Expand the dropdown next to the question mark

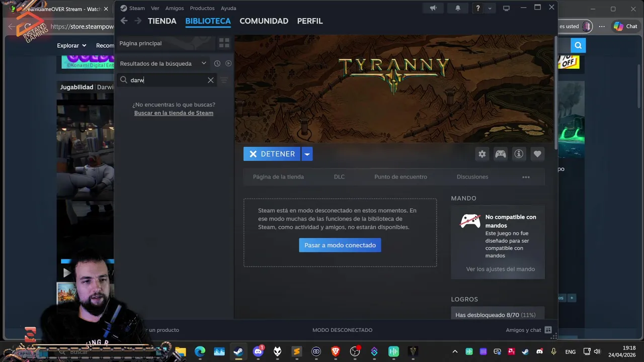click(x=490, y=8)
